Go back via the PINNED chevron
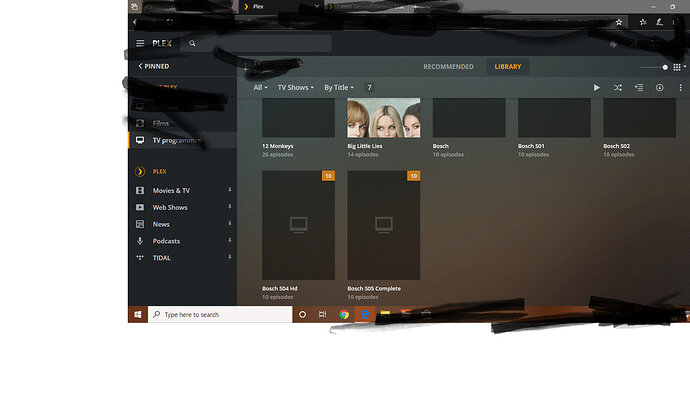This screenshot has width=690, height=400. (153, 66)
